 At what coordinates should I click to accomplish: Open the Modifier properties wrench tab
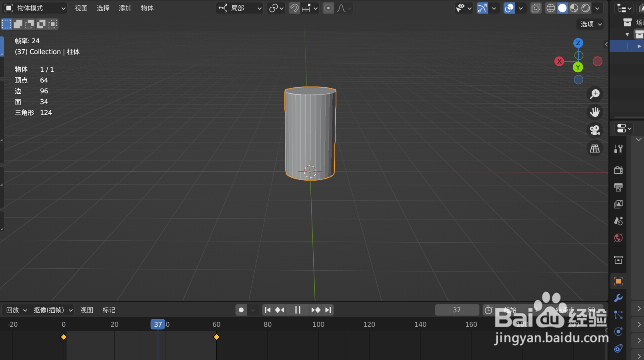click(618, 298)
